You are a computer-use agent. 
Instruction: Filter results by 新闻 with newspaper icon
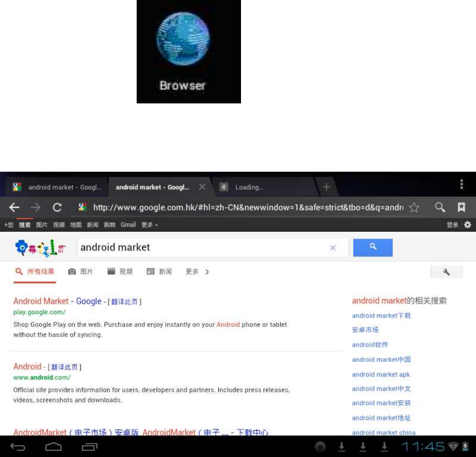click(x=159, y=271)
